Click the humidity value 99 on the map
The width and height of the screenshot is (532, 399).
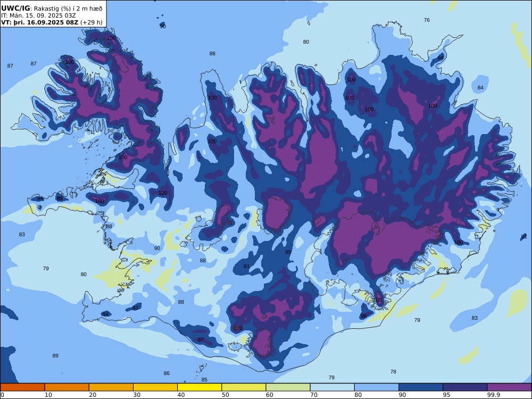coord(60,198)
